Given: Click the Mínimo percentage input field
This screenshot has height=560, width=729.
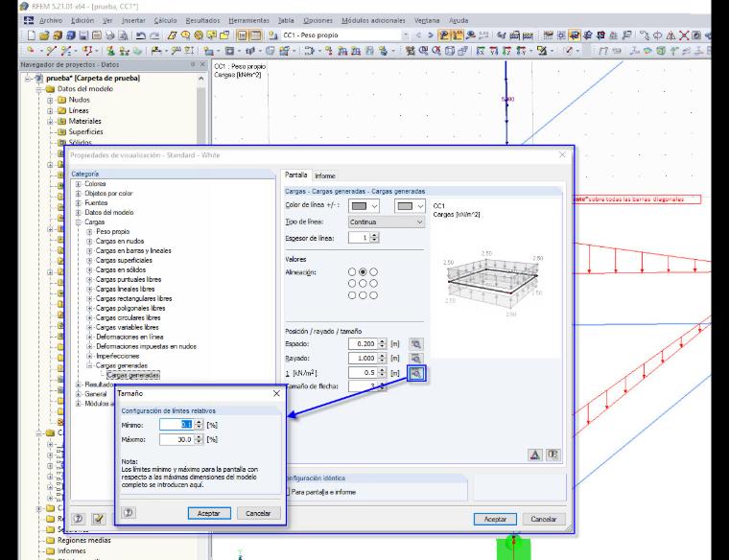Looking at the screenshot, I should point(176,424).
